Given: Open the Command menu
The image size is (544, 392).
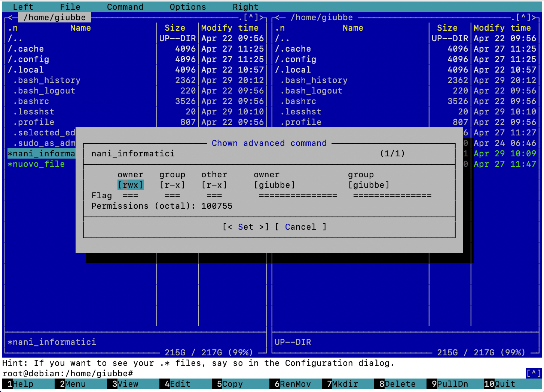Looking at the screenshot, I should pyautogui.click(x=125, y=7).
